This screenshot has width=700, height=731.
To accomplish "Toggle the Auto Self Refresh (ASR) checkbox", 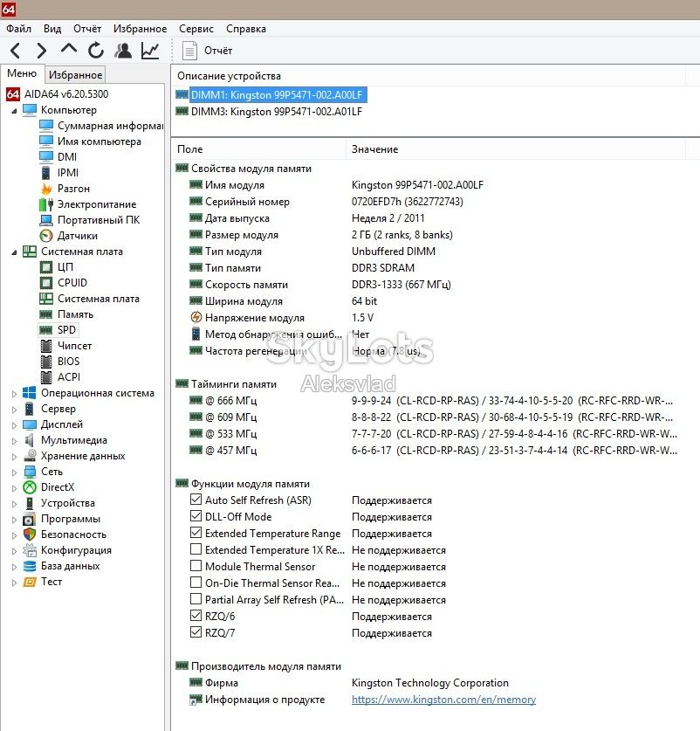I will (196, 500).
